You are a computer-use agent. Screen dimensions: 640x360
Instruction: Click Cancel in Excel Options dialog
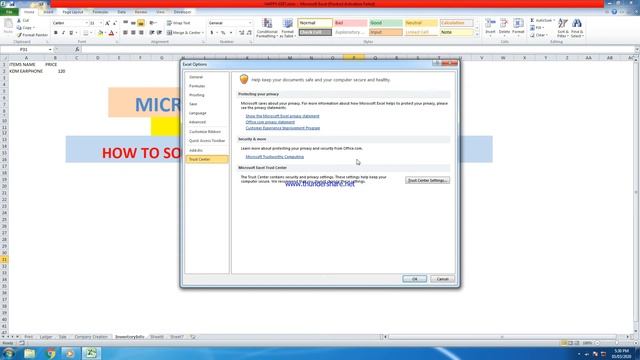point(442,279)
